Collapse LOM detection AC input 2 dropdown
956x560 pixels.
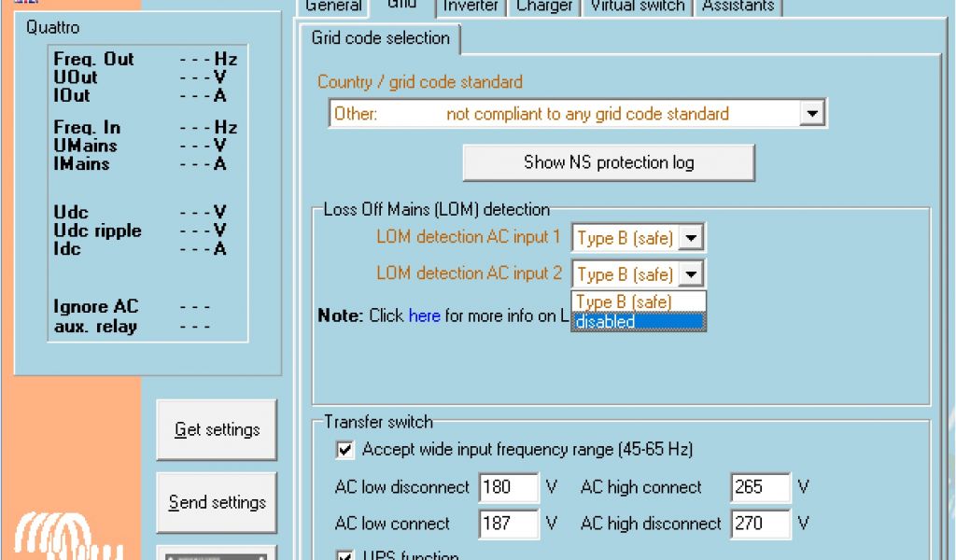(691, 274)
